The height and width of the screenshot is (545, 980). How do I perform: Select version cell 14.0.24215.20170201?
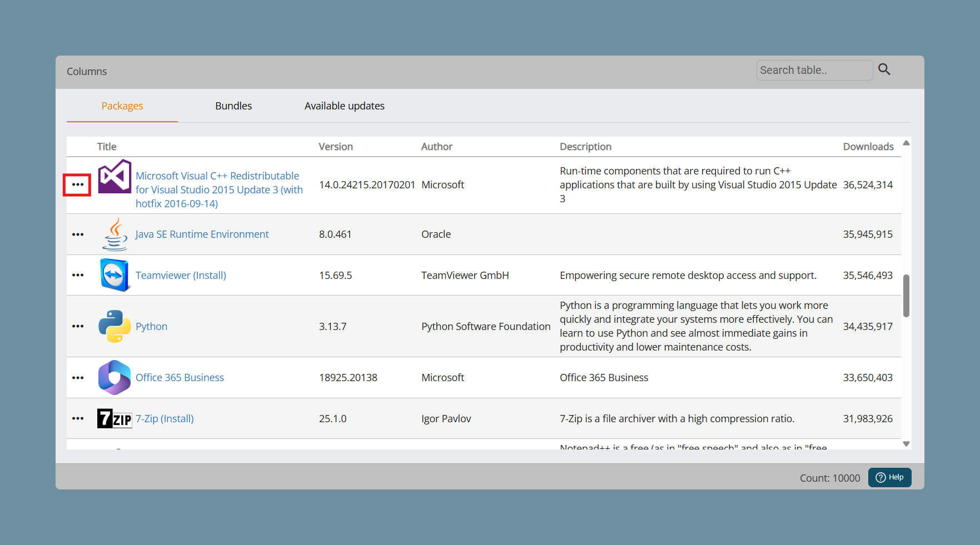[367, 184]
